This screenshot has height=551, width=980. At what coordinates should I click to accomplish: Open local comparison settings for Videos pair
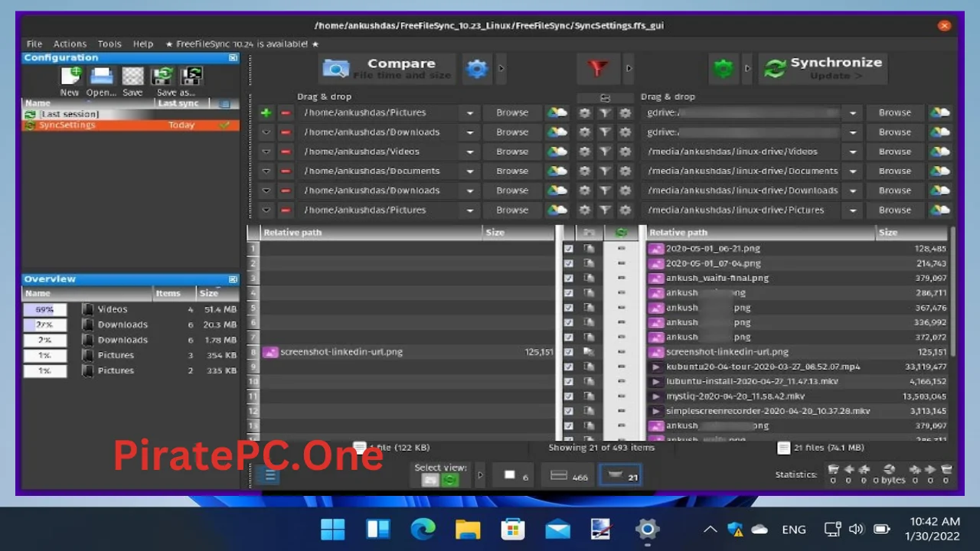(x=585, y=152)
